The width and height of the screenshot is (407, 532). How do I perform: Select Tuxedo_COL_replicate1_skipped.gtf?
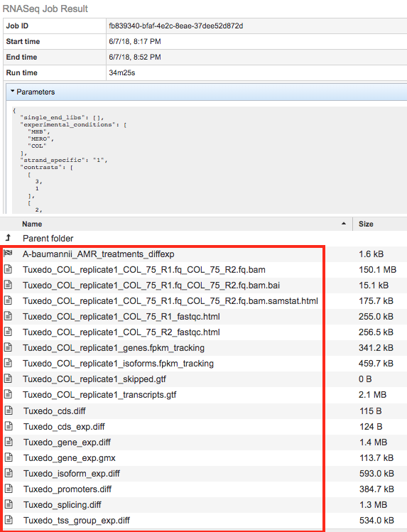[x=94, y=379]
